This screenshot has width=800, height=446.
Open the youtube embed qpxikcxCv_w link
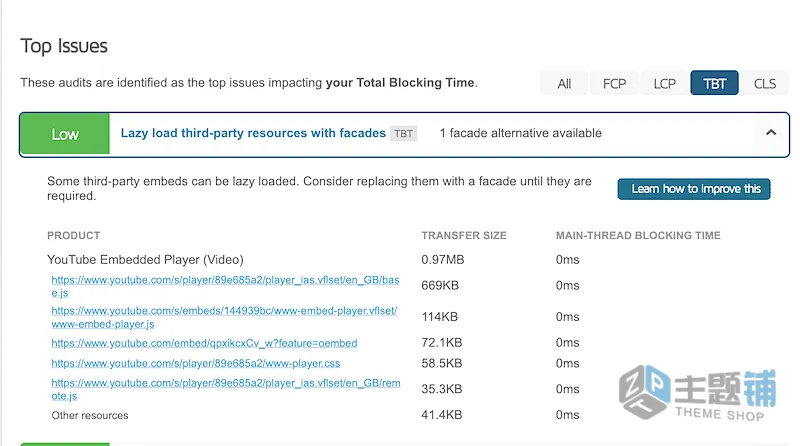[204, 343]
